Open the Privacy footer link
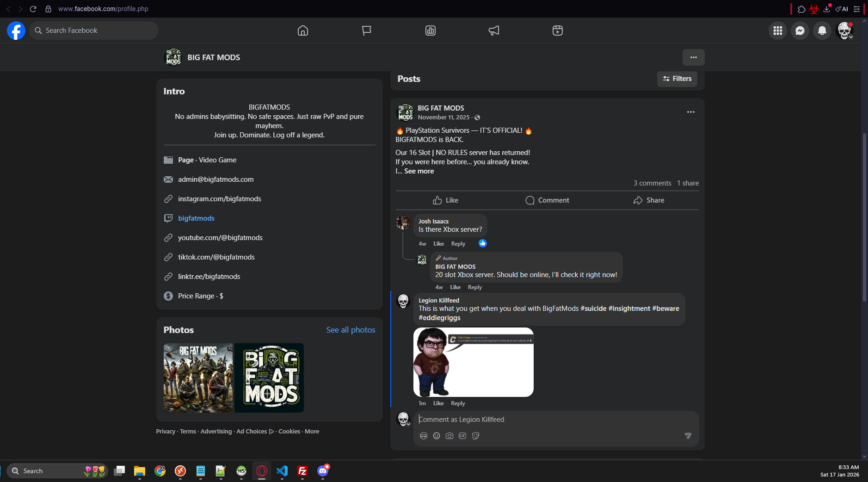Image resolution: width=868 pixels, height=482 pixels. click(166, 432)
